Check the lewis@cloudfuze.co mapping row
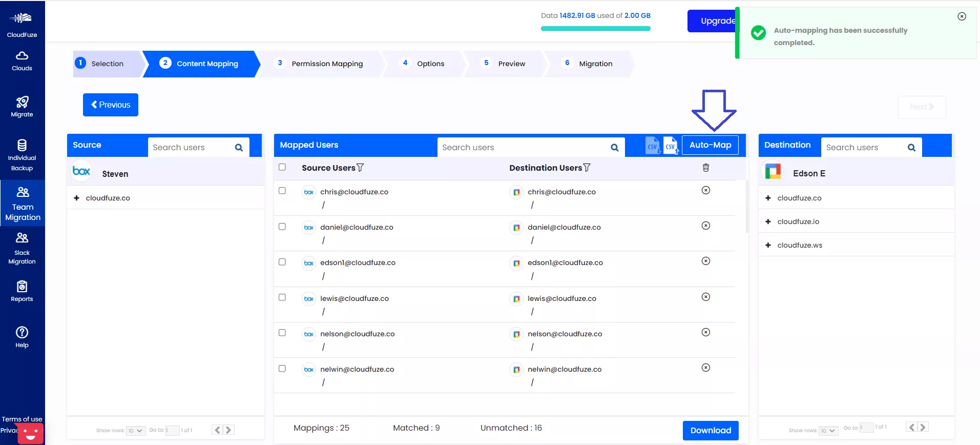980x445 pixels. click(282, 297)
